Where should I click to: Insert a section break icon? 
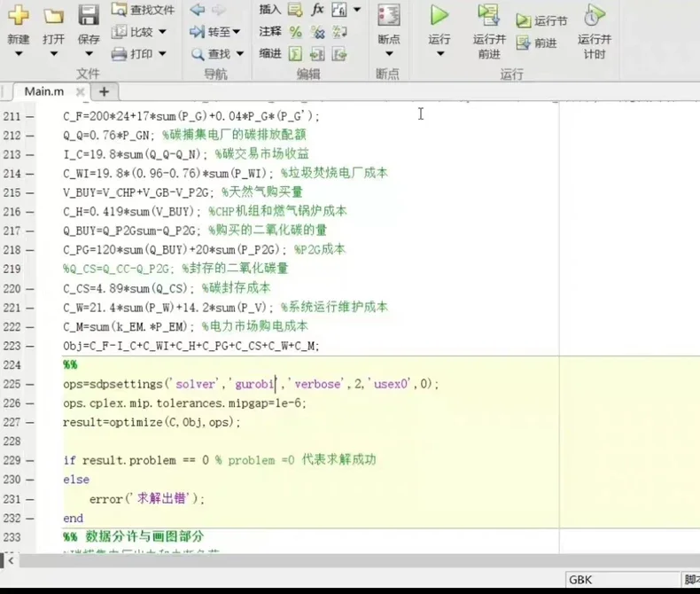[295, 10]
